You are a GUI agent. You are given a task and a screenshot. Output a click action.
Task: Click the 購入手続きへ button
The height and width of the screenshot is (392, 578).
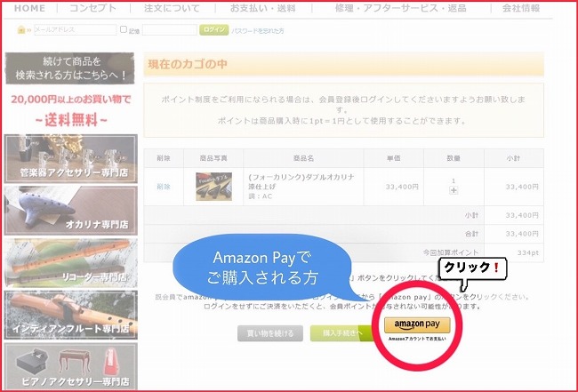tap(341, 333)
